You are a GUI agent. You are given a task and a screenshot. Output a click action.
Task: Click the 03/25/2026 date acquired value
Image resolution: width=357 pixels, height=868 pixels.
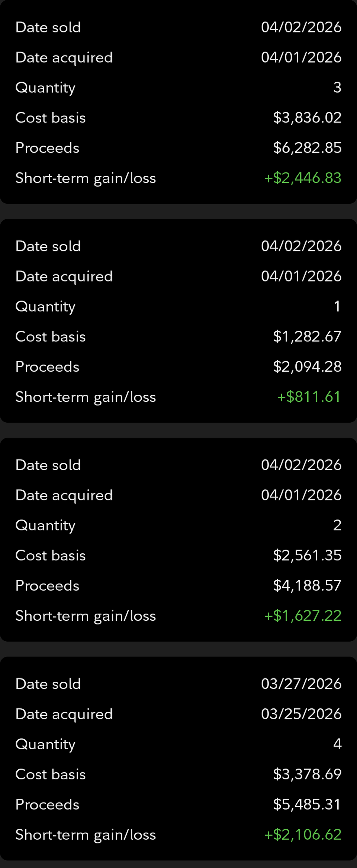click(301, 714)
